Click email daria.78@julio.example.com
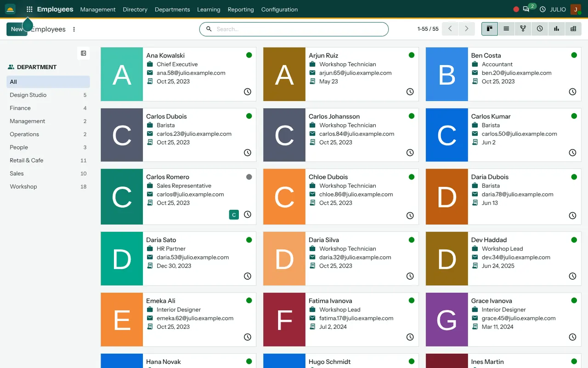 click(x=517, y=195)
